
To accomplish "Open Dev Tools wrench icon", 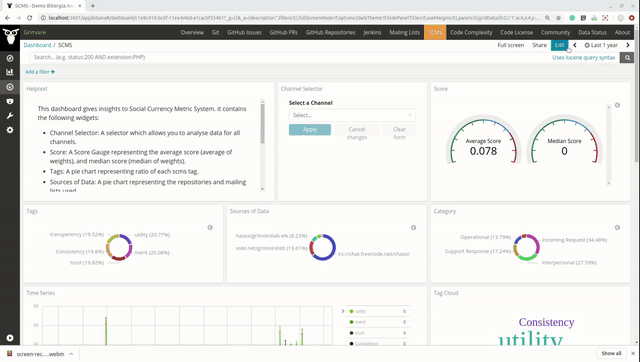I will (10, 116).
